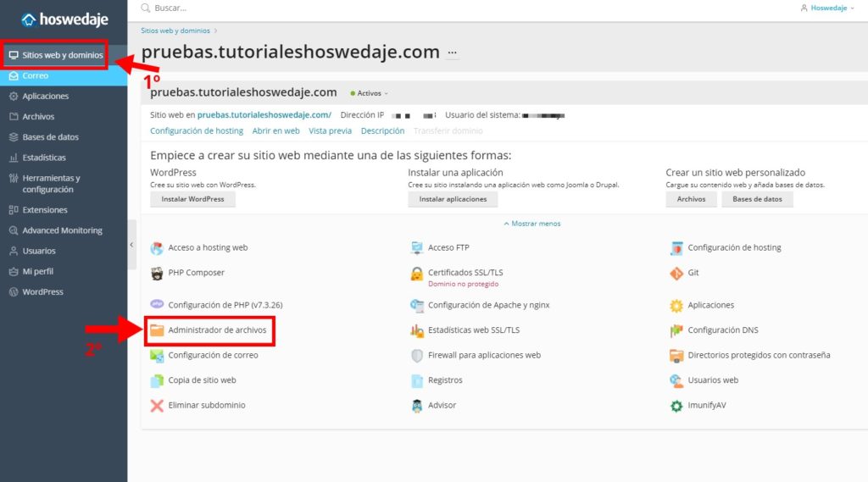Open PHP Composer icon

(x=157, y=273)
